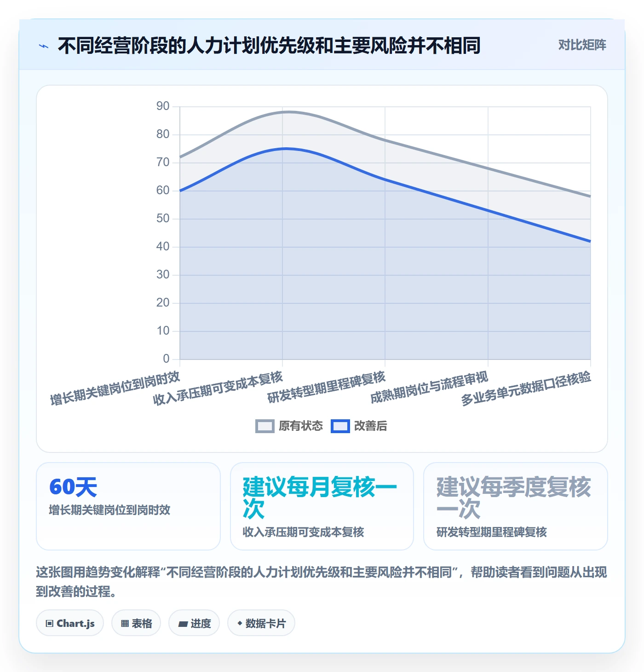The image size is (644, 672).
Task: Toggle the 原有状态 legend swatch
Action: point(264,426)
